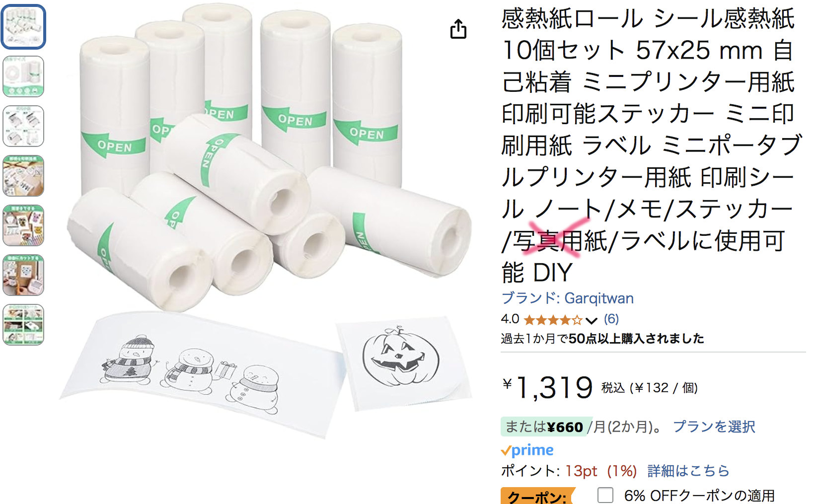Click the ¥660 monthly payment badge

pyautogui.click(x=546, y=427)
